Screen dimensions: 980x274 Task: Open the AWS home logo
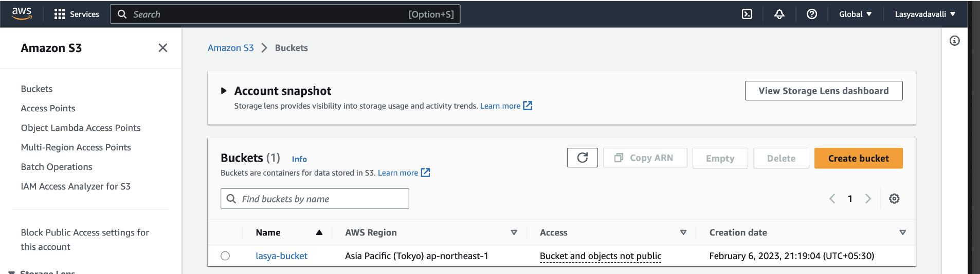click(22, 14)
